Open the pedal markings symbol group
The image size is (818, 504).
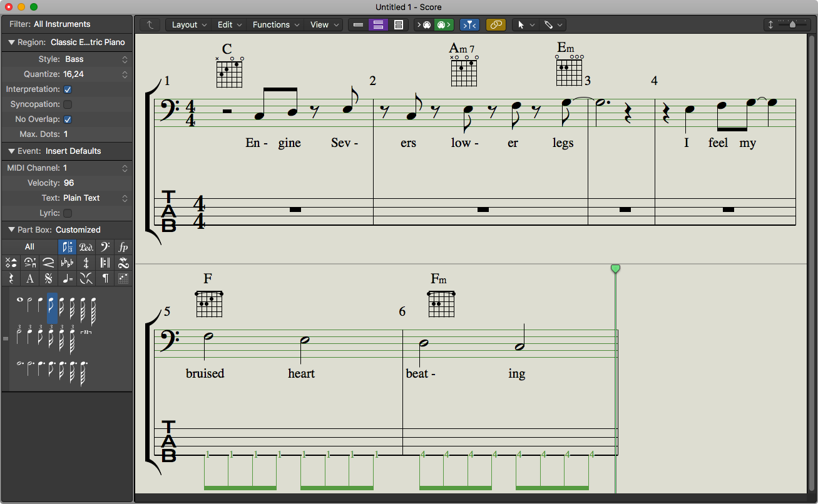coord(86,247)
